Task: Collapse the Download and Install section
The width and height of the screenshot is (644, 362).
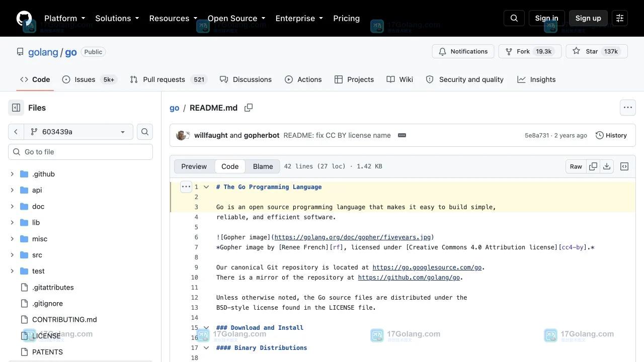Action: pyautogui.click(x=206, y=327)
